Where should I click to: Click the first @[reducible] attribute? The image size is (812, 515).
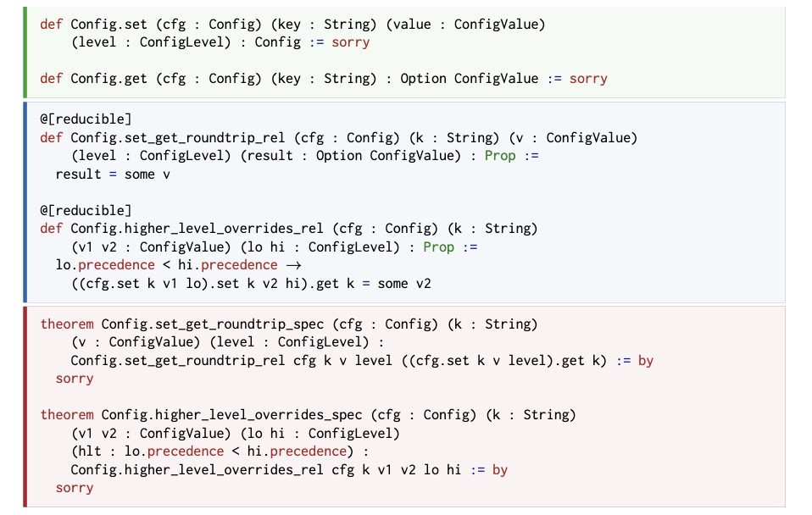(86, 119)
